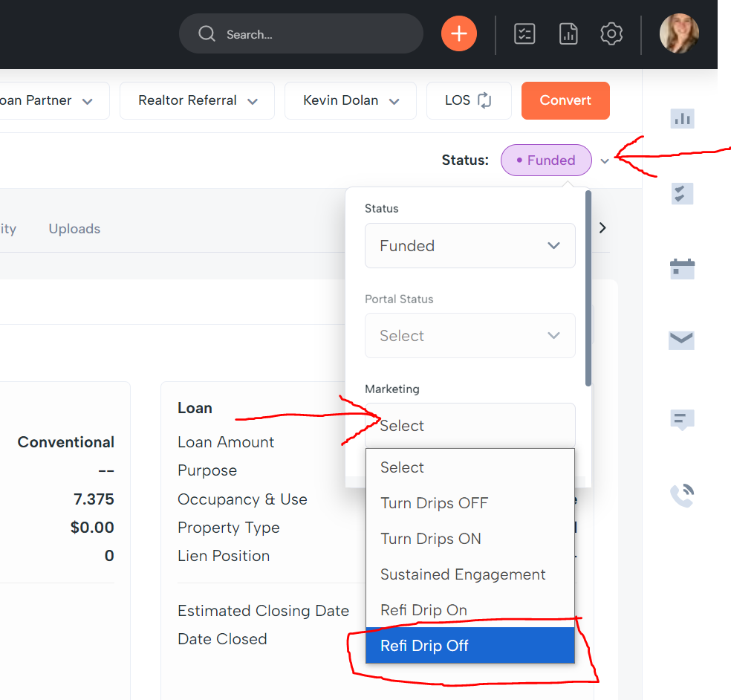Open the task checklist icon in top bar
This screenshot has width=731, height=700.
click(524, 34)
